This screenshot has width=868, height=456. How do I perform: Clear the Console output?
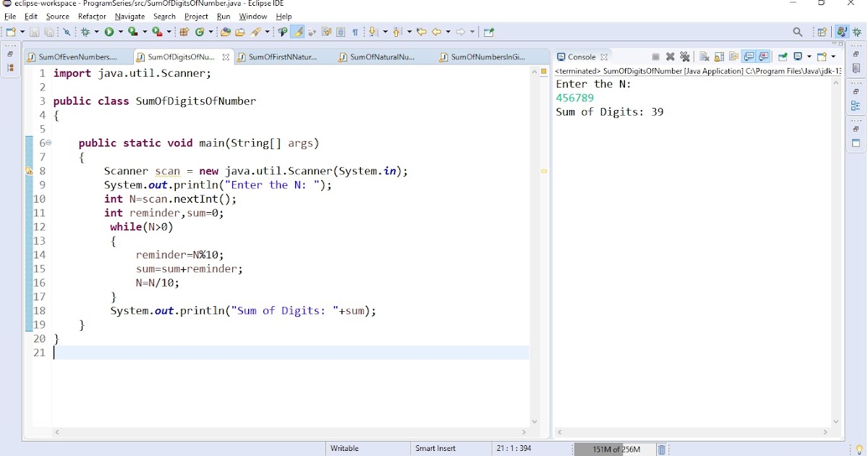coord(703,56)
